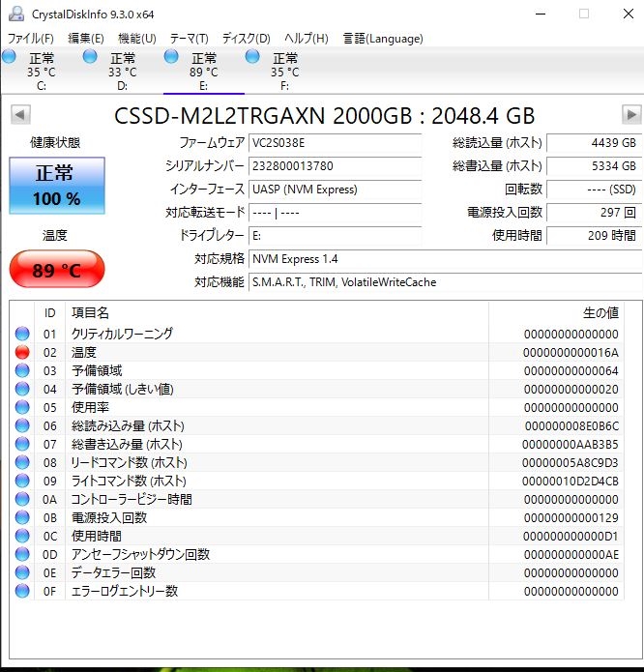Click the ID column header

click(49, 313)
